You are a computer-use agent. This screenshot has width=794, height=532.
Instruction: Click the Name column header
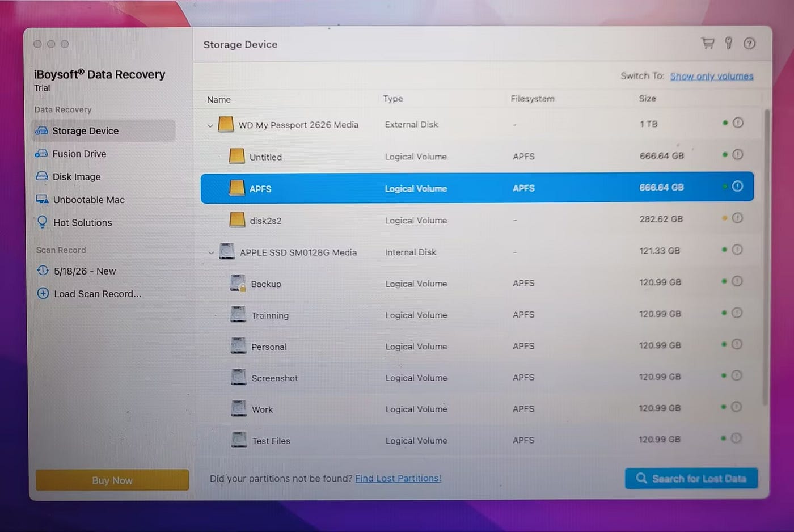pyautogui.click(x=219, y=99)
